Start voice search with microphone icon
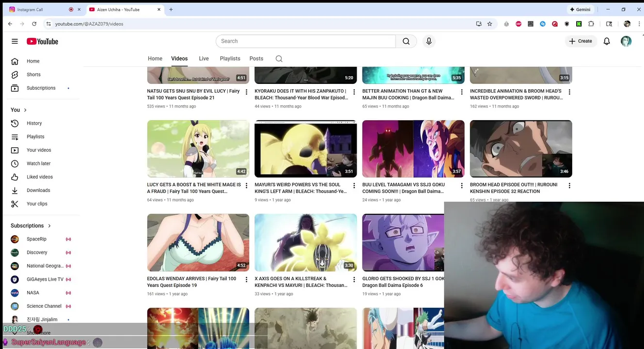 (429, 41)
